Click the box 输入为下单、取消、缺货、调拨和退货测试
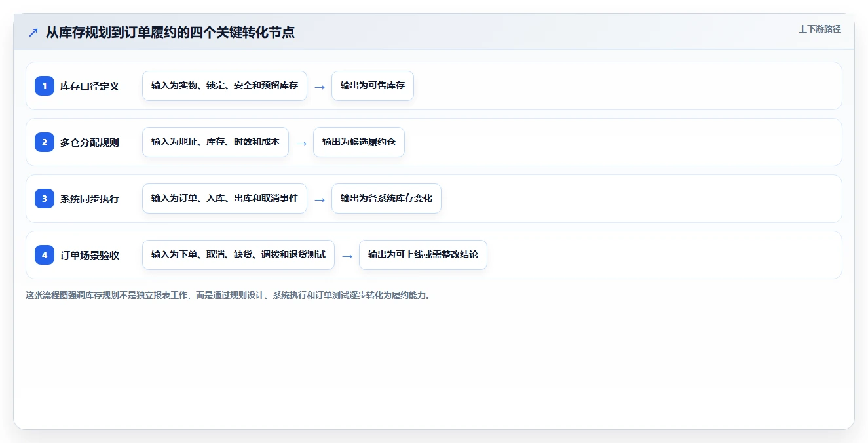Screen dimensions: 868x443 click(x=238, y=255)
